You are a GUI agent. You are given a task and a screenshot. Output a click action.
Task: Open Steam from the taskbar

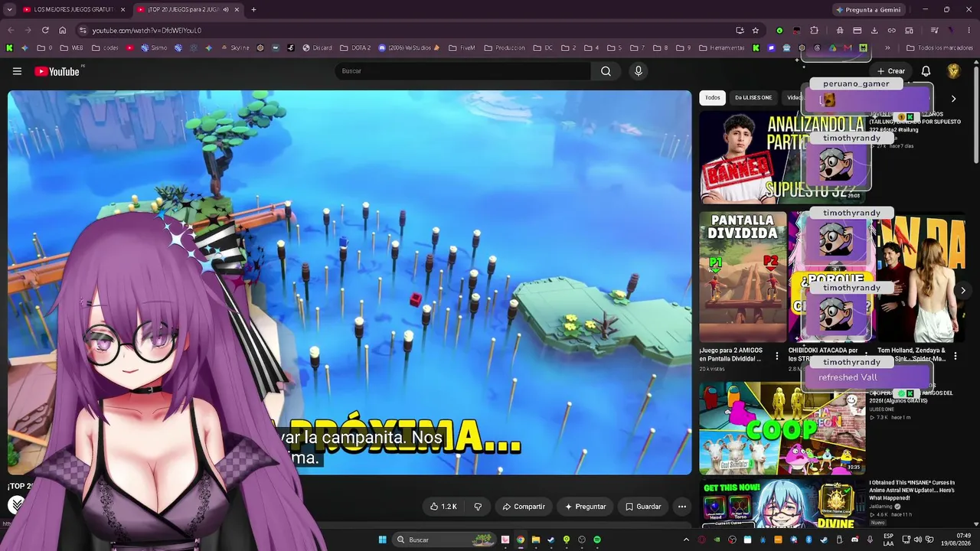pyautogui.click(x=550, y=540)
